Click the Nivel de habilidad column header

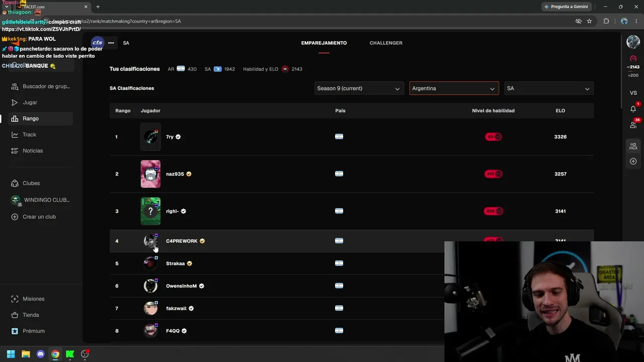click(493, 111)
